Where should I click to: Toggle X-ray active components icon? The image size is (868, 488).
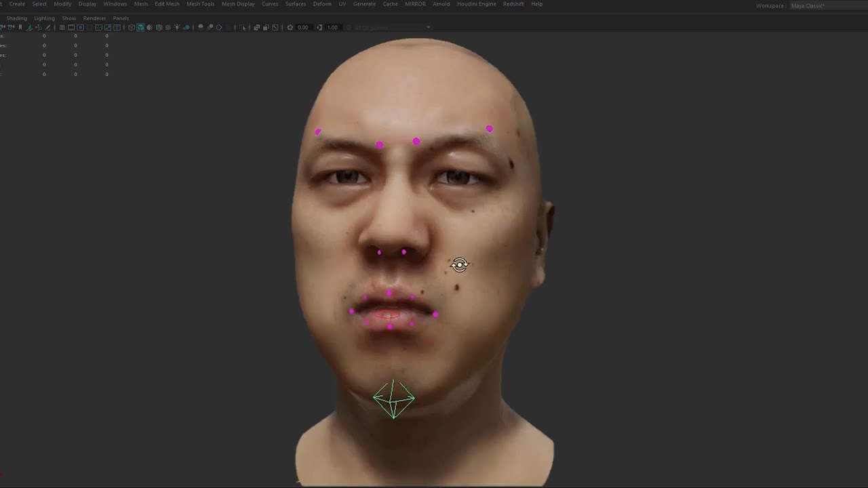tap(266, 27)
